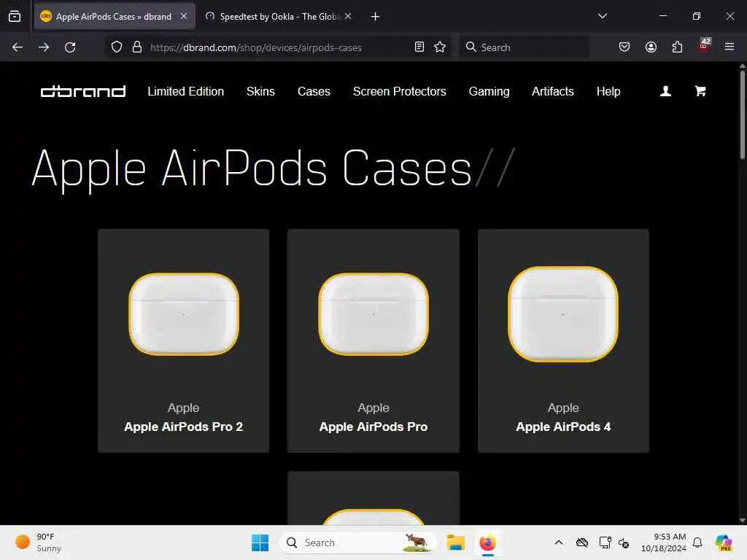Click the Firefox Search box

point(524,47)
